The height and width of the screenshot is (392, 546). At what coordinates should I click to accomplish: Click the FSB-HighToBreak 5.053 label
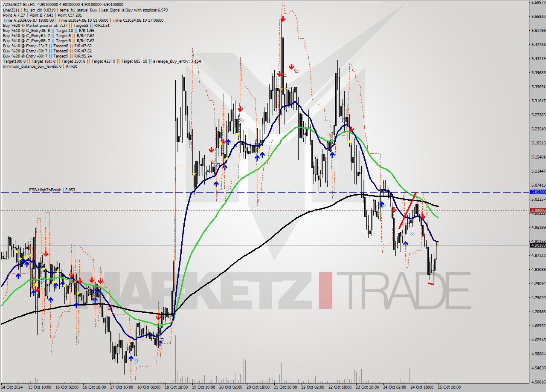[52, 190]
